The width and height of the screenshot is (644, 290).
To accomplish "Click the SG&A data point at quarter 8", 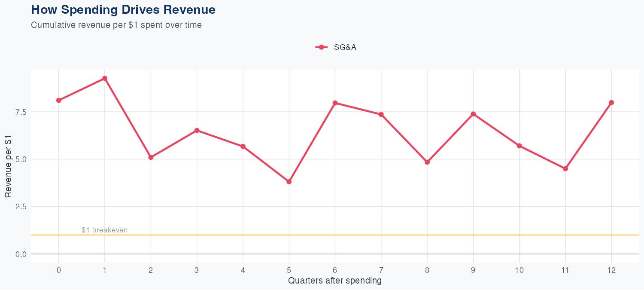I will coord(427,162).
